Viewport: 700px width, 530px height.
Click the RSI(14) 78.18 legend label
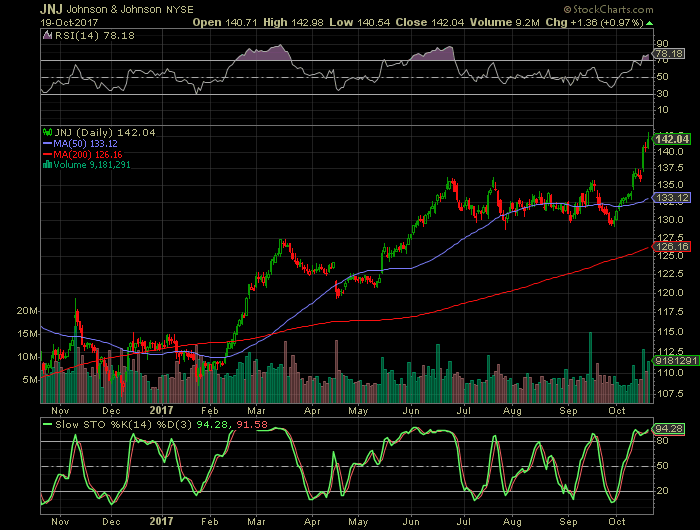(x=95, y=35)
